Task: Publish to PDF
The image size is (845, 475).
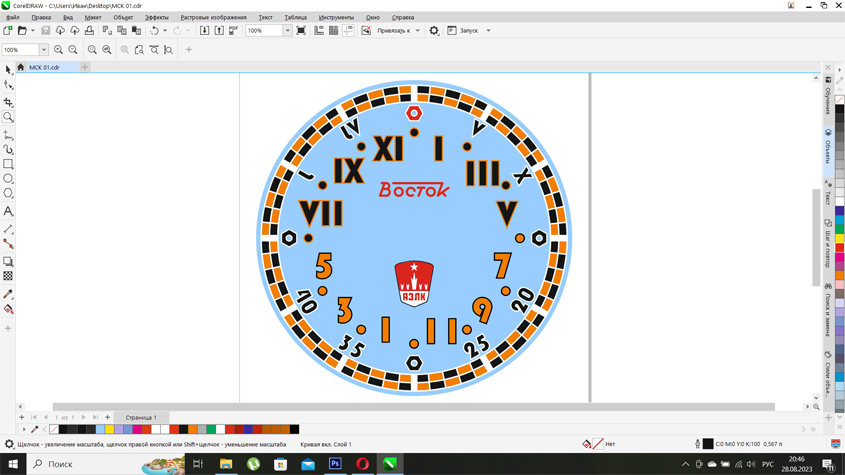Action: point(233,31)
